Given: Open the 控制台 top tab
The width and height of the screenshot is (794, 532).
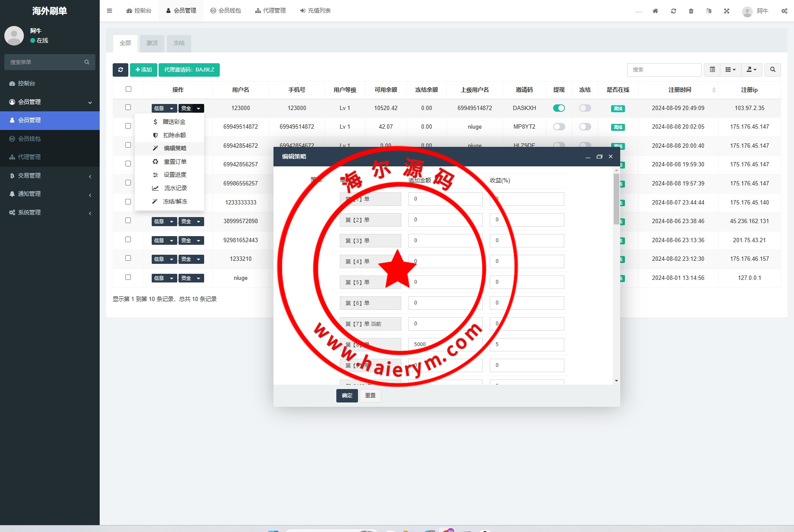Looking at the screenshot, I should (139, 11).
